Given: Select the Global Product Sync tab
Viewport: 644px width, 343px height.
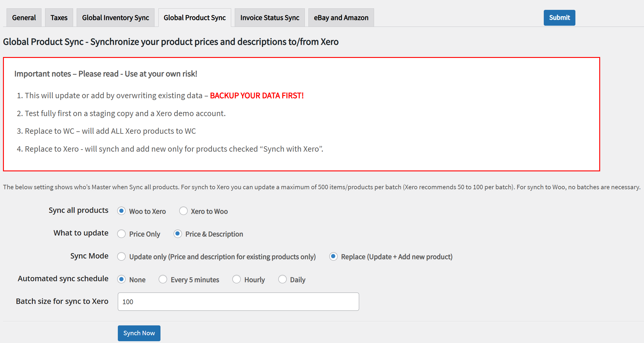Looking at the screenshot, I should [x=194, y=18].
